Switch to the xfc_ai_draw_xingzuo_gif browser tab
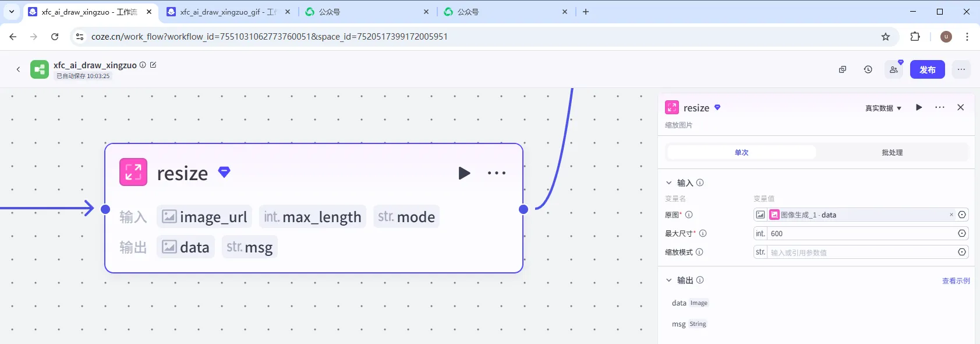980x344 pixels. pos(227,12)
